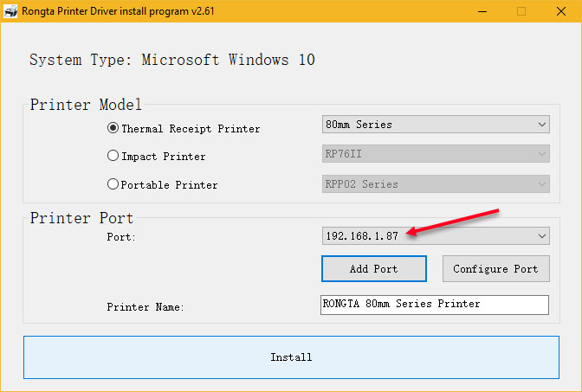Click the installer title bar text
The width and height of the screenshot is (582, 392).
click(x=123, y=11)
